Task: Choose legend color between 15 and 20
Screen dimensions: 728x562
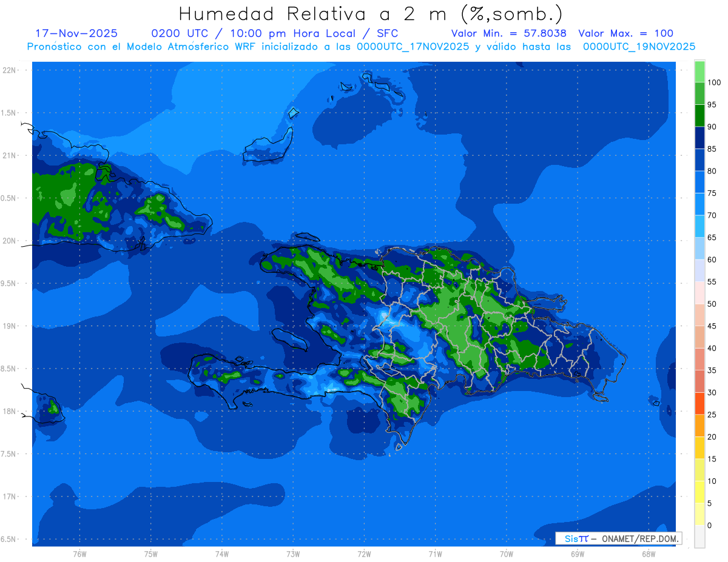Action: click(699, 447)
